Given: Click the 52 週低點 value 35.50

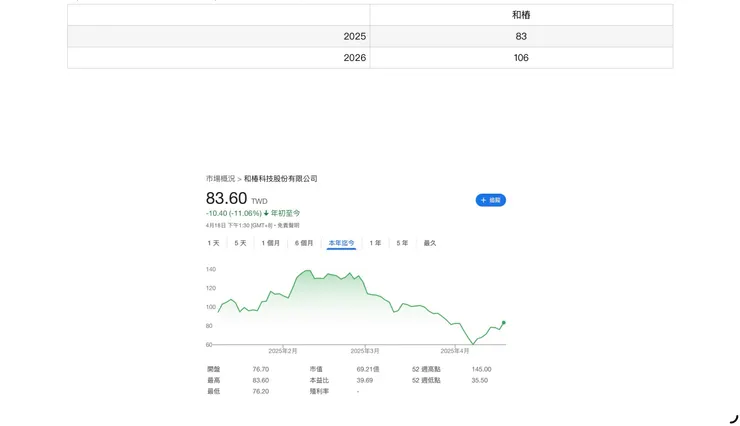Looking at the screenshot, I should [x=479, y=380].
